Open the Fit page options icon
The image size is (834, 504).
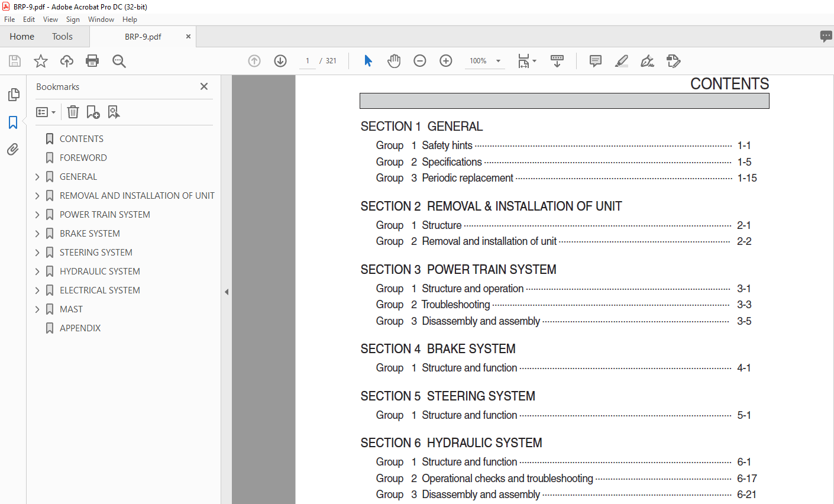(x=526, y=61)
